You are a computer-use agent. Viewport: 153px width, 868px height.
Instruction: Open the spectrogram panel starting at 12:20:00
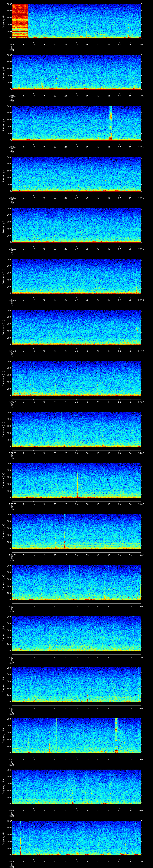[x=76, y=327]
